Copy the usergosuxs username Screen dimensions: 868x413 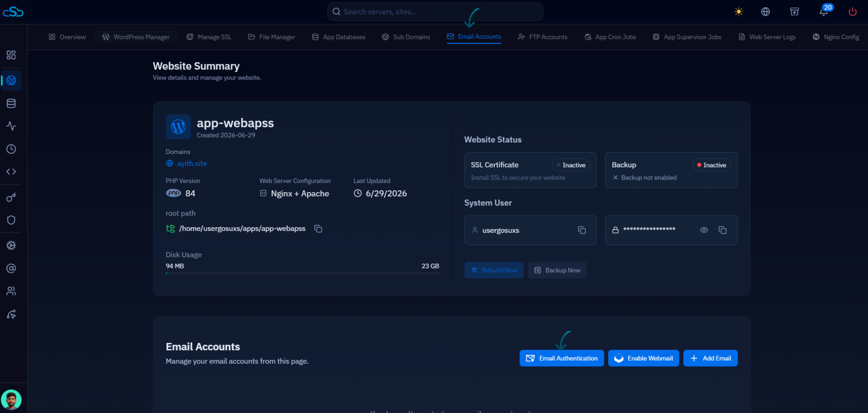pos(582,230)
